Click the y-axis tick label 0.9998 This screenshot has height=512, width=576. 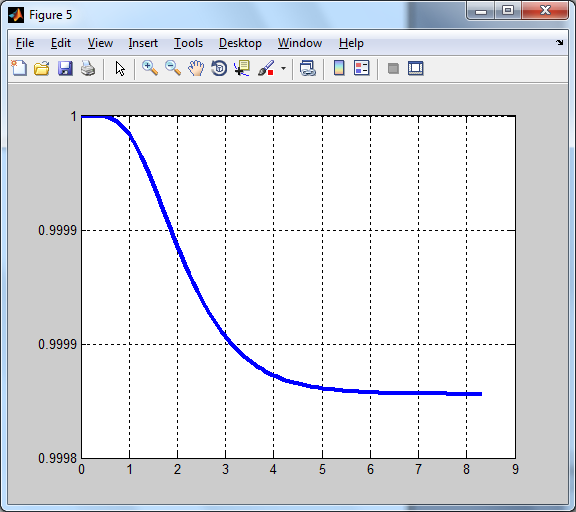(x=57, y=458)
